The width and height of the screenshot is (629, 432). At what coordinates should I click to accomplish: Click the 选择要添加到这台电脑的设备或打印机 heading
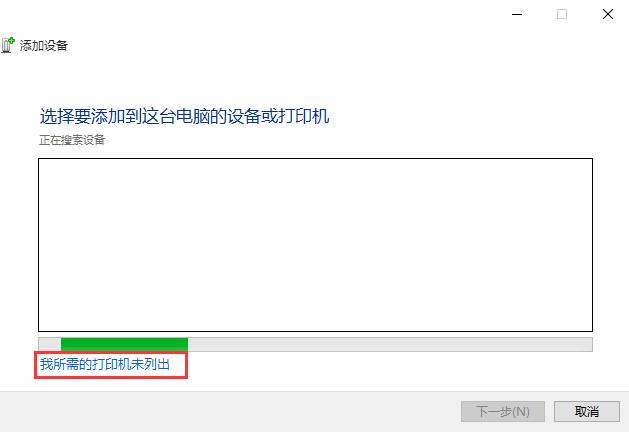[185, 116]
